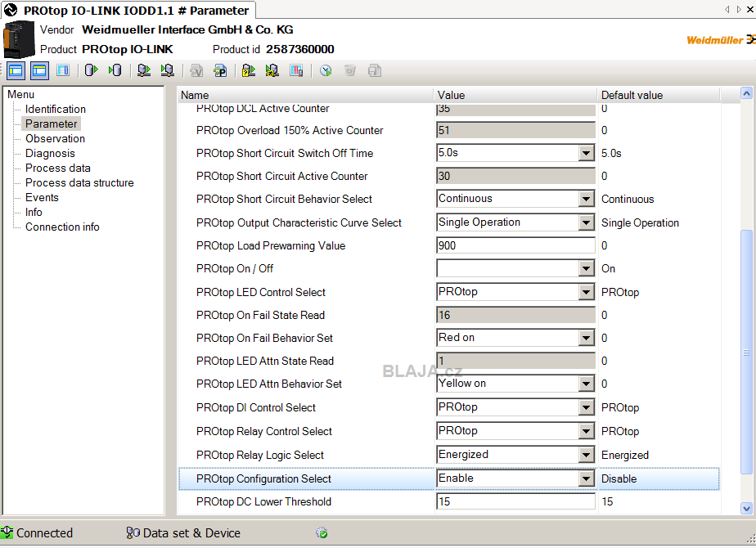Open Diagnosis in the menu tree

click(50, 153)
